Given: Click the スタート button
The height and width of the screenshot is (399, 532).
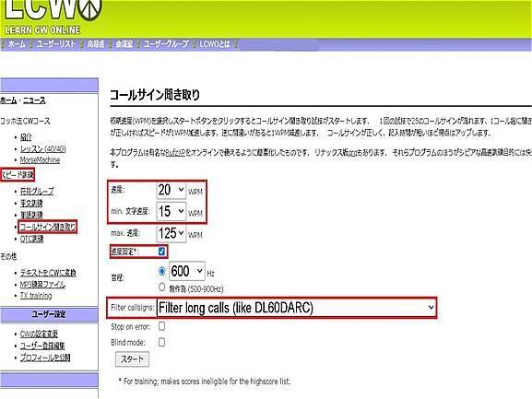Looking at the screenshot, I should click(x=132, y=359).
